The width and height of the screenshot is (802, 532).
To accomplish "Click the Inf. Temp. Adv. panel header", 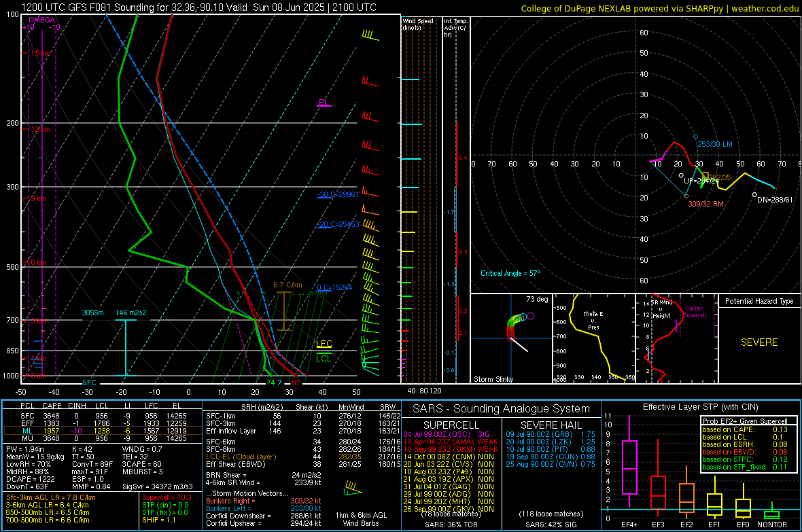I will (x=455, y=28).
